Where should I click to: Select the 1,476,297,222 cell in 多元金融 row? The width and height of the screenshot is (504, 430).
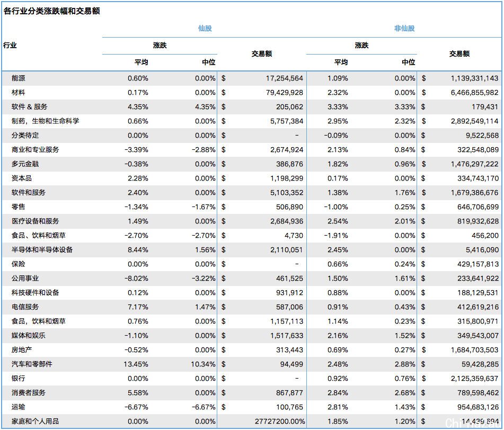click(x=474, y=164)
